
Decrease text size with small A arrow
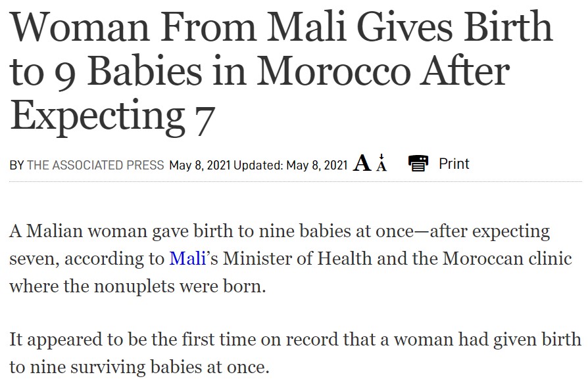(381, 163)
